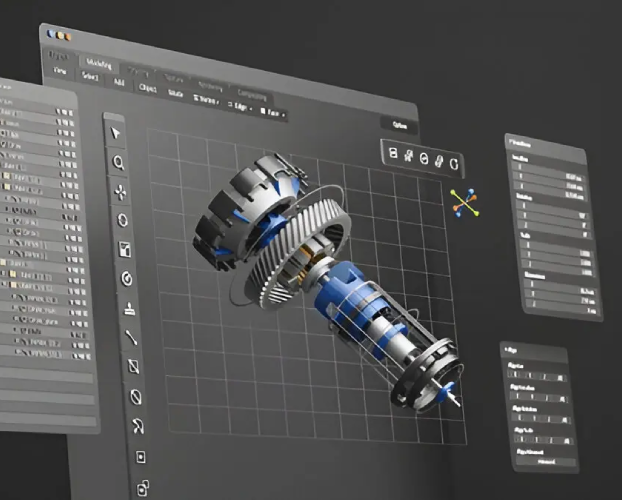This screenshot has width=622, height=500.
Task: Click the circle with slash tool icon
Action: pyautogui.click(x=136, y=396)
